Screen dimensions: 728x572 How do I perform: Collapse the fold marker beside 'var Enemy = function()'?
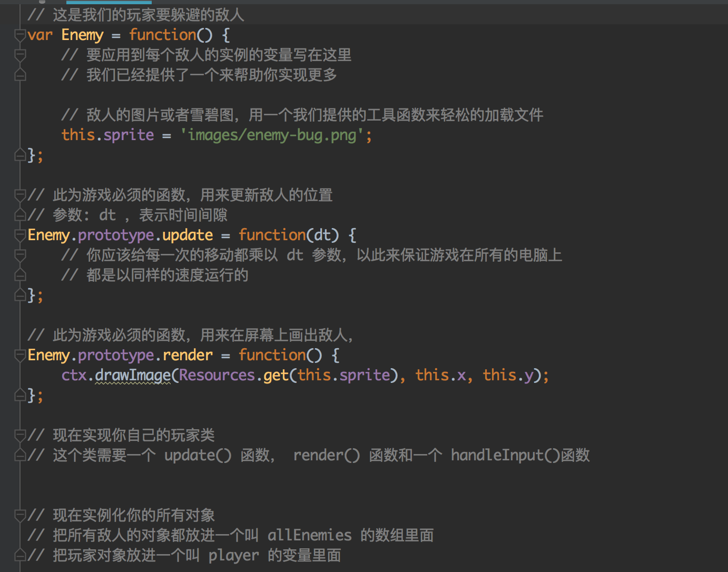(x=20, y=35)
